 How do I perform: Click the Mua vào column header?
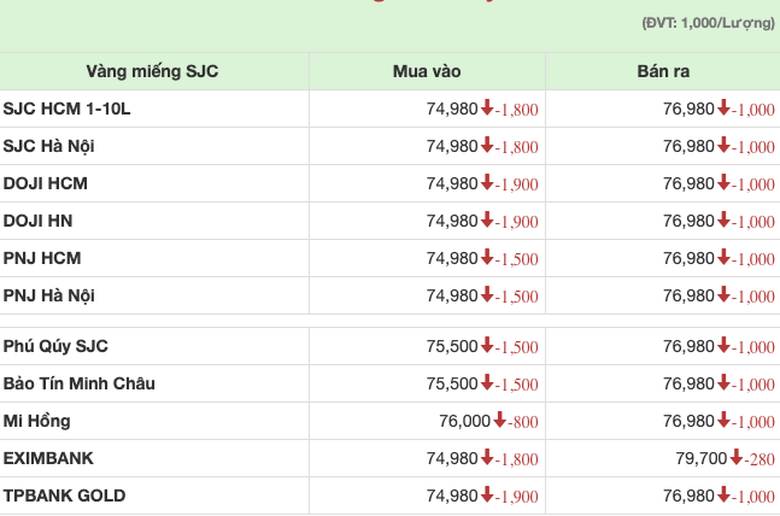(x=427, y=72)
